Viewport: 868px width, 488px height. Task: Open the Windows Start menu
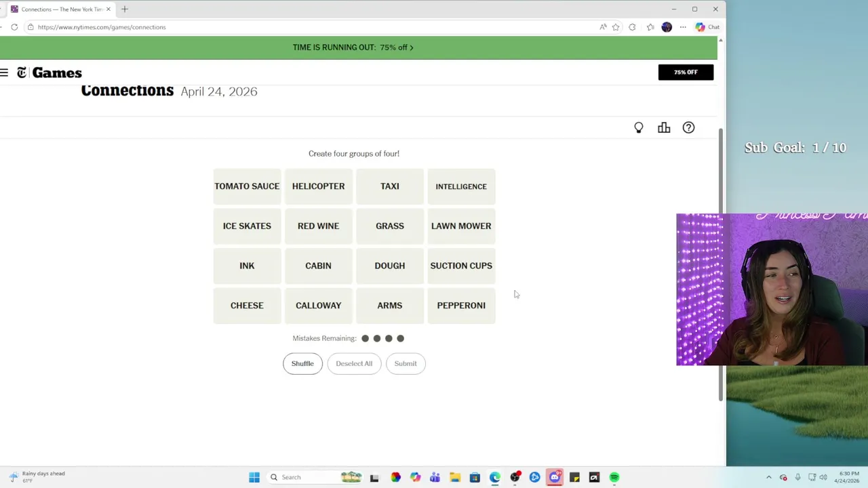[x=254, y=477]
